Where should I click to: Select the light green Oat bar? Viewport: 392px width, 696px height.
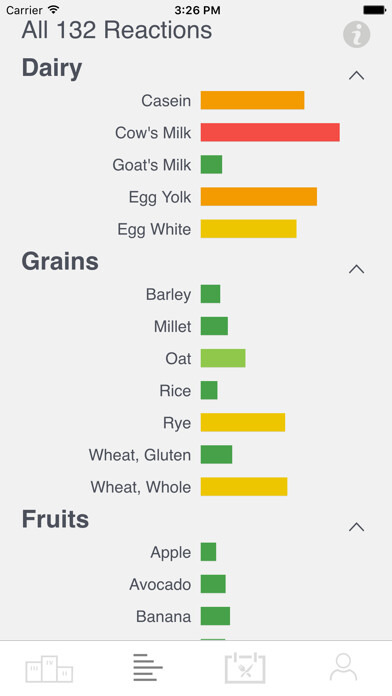[223, 358]
